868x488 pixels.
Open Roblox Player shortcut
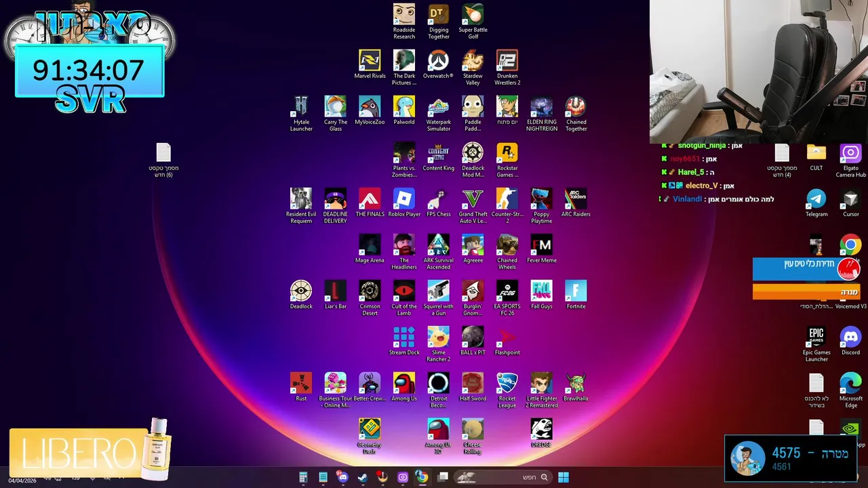pyautogui.click(x=404, y=203)
